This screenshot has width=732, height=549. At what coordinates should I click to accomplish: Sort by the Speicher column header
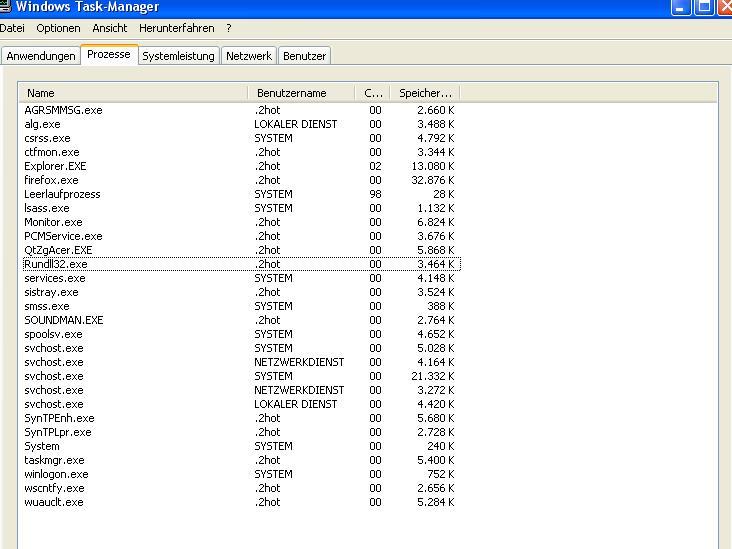pyautogui.click(x=425, y=93)
